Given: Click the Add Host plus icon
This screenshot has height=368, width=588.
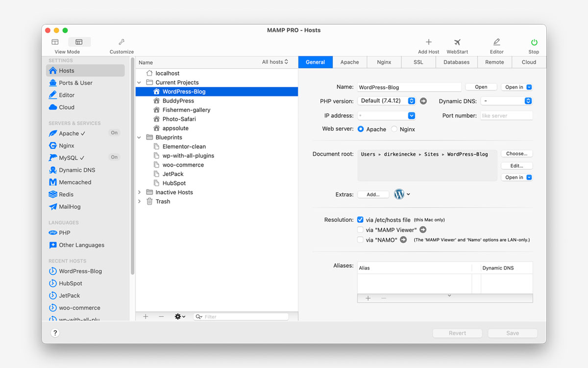Looking at the screenshot, I should click(428, 42).
